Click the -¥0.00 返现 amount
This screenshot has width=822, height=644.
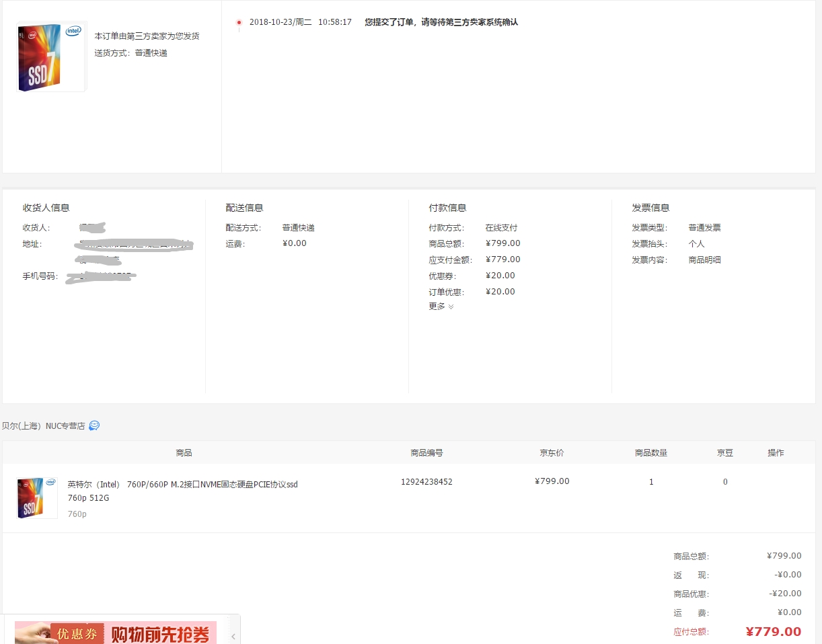coord(788,575)
